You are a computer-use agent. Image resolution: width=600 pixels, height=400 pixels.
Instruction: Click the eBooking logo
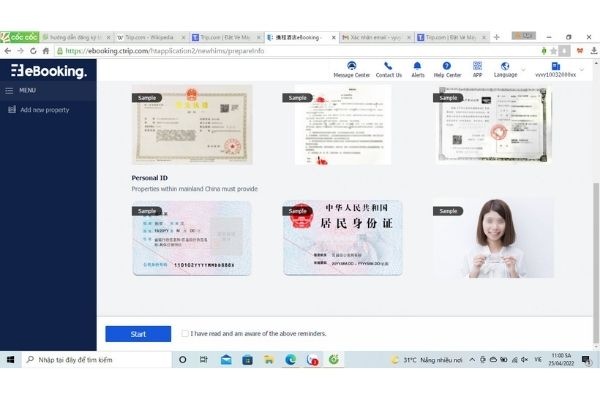pos(49,71)
